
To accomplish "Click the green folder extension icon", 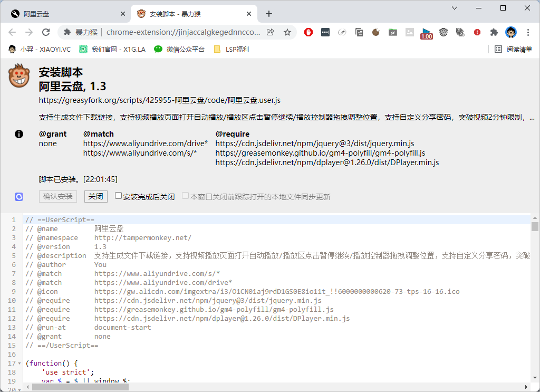I will (x=392, y=32).
